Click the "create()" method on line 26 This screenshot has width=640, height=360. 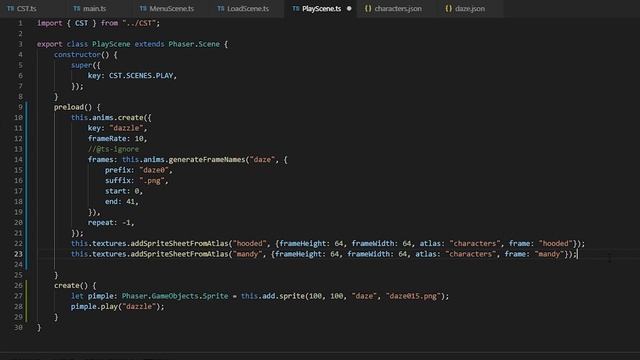[x=71, y=285]
